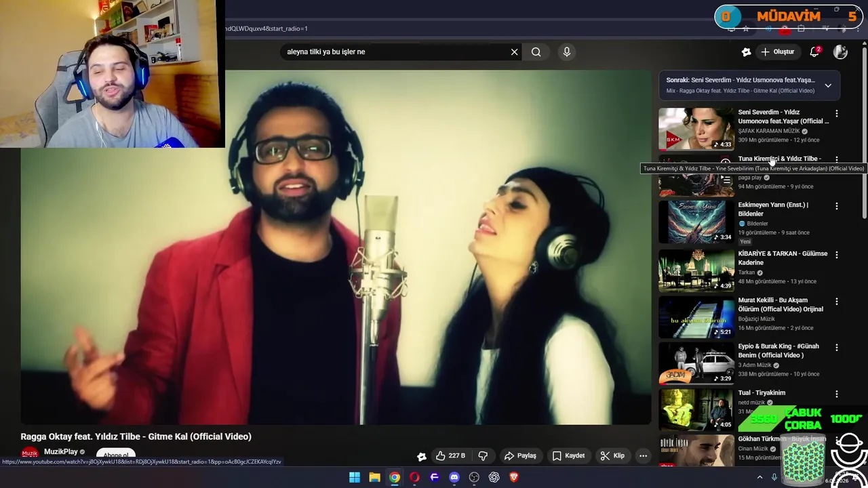Viewport: 868px width, 488px height.
Task: Start voice search with the microphone icon
Action: (x=567, y=52)
